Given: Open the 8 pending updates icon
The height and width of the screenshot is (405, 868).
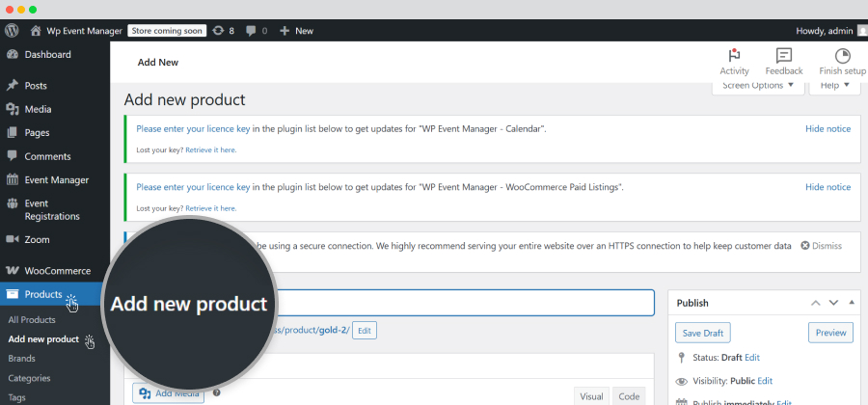Looking at the screenshot, I should 223,31.
